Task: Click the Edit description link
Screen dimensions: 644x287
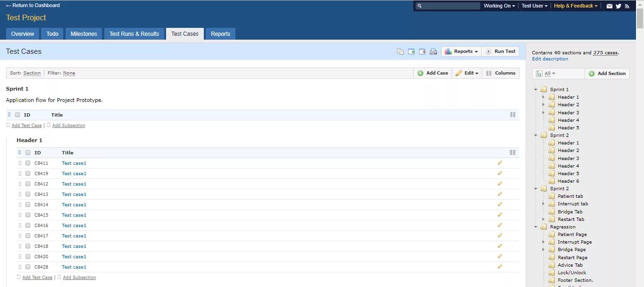Action: click(x=550, y=59)
